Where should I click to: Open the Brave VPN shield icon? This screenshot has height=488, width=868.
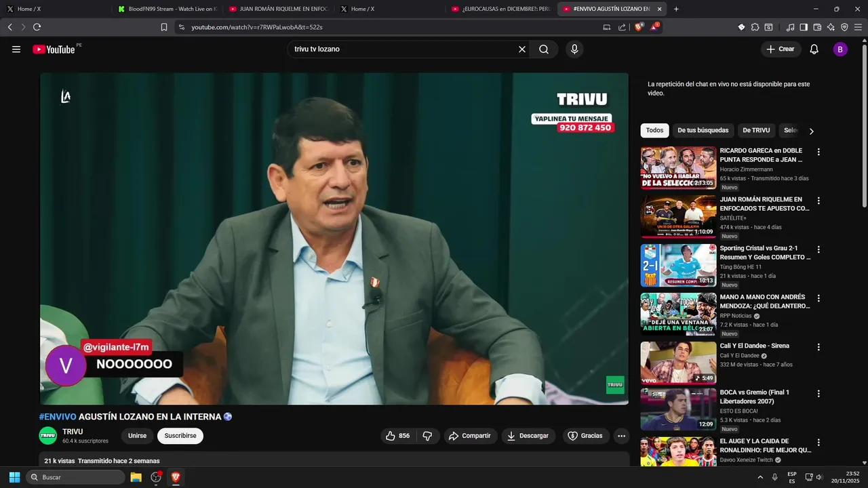tap(844, 27)
